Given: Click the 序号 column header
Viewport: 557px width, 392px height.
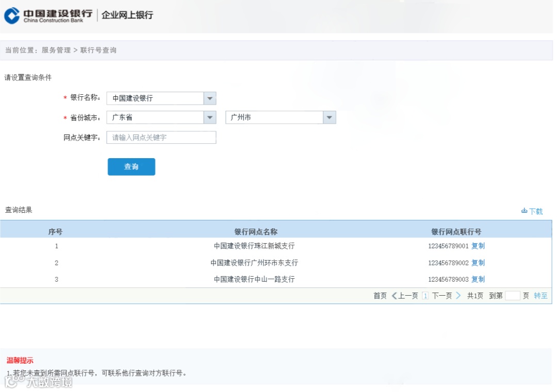Looking at the screenshot, I should (x=55, y=232).
